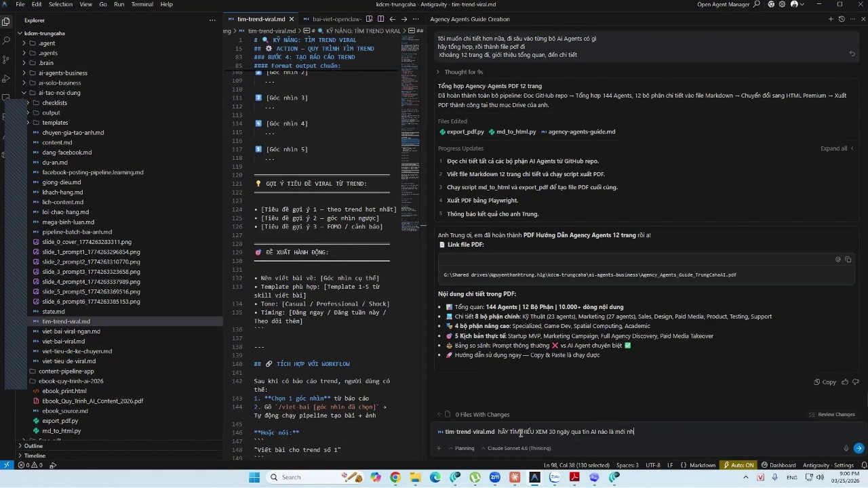
Task: Open the Explorer view in activity bar
Action: (x=6, y=21)
